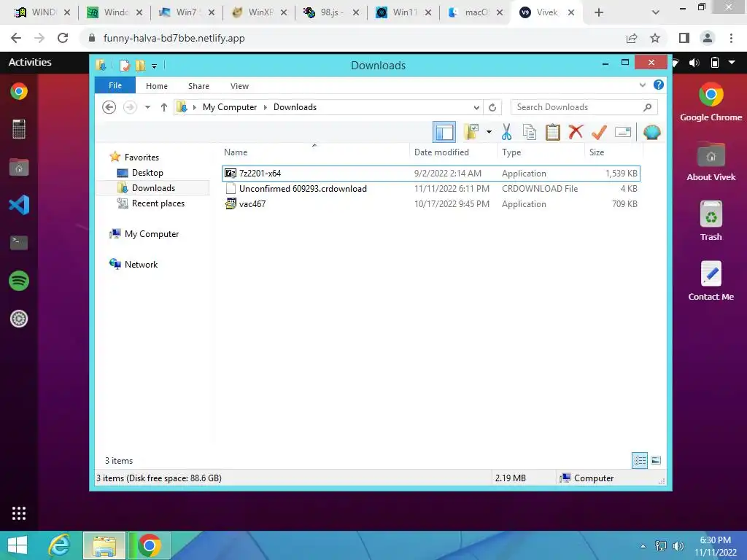Click the quick access new folder icon
Image resolution: width=747 pixels, height=560 pixels.
pyautogui.click(x=140, y=65)
